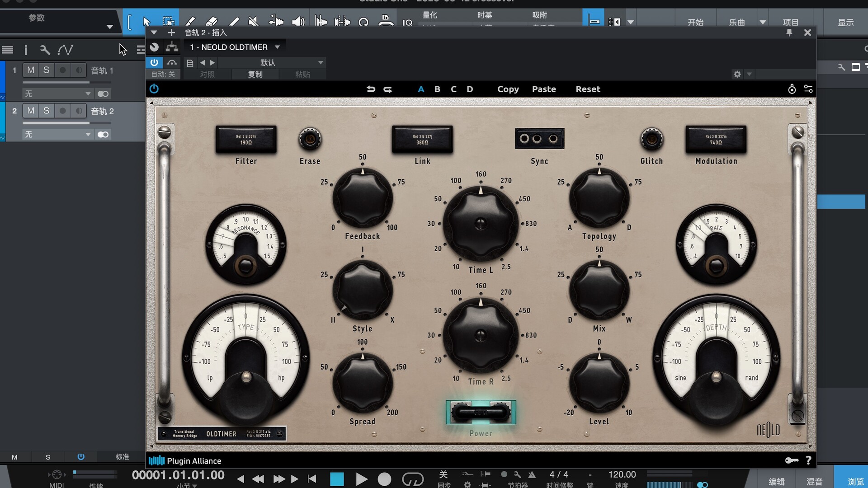Select preset slot A
The width and height of the screenshot is (868, 488).
coord(421,89)
